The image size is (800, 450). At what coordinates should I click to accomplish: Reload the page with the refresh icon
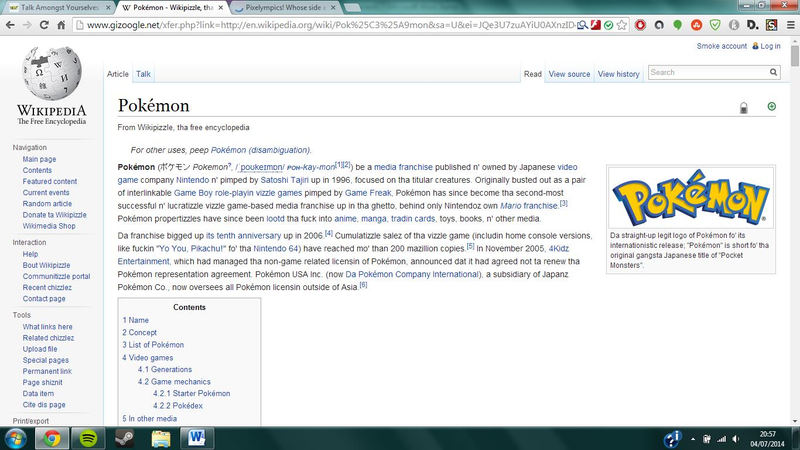click(x=44, y=24)
